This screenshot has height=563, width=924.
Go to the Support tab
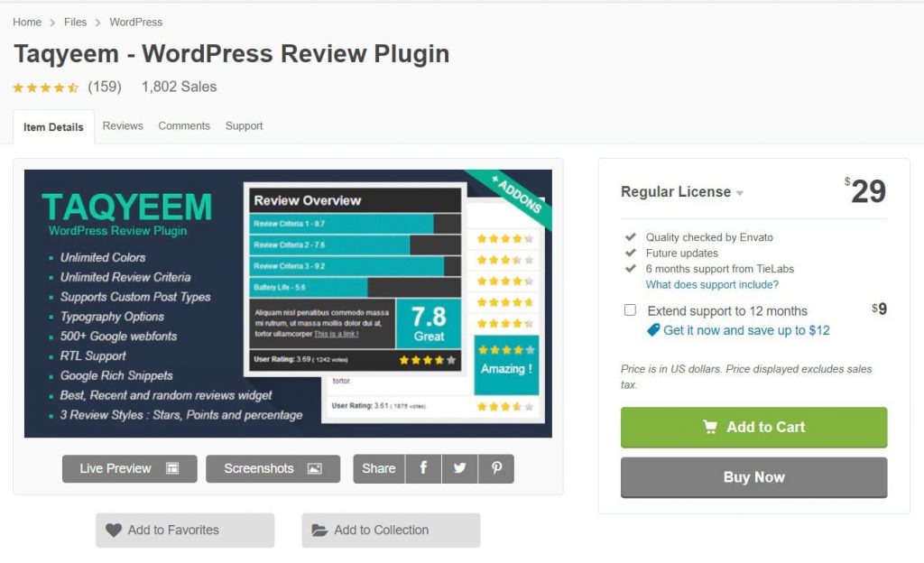pos(244,126)
